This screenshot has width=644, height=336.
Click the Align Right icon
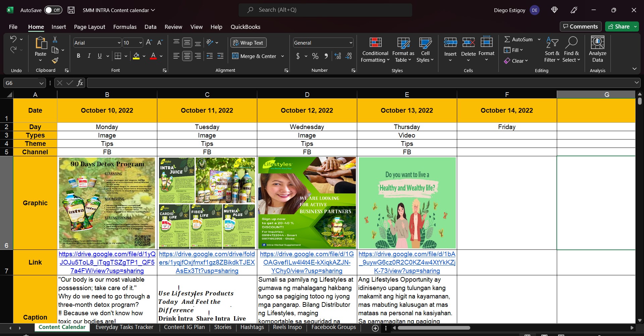(x=198, y=56)
